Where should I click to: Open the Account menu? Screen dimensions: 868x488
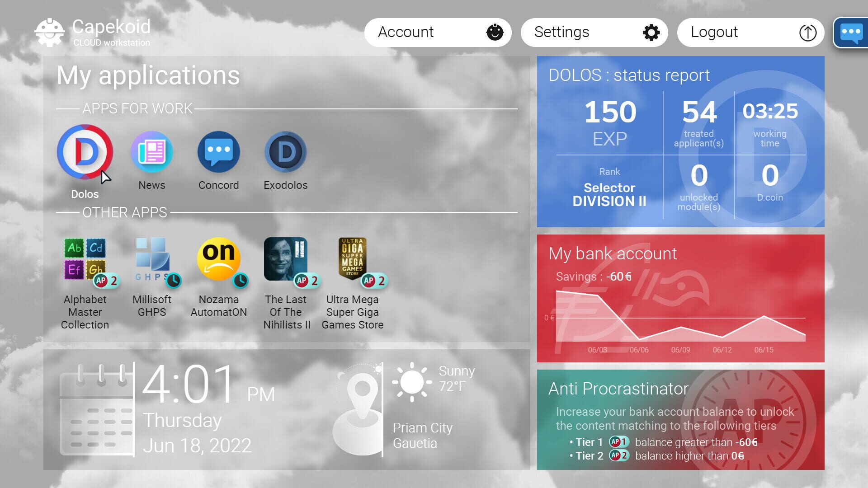pos(437,32)
